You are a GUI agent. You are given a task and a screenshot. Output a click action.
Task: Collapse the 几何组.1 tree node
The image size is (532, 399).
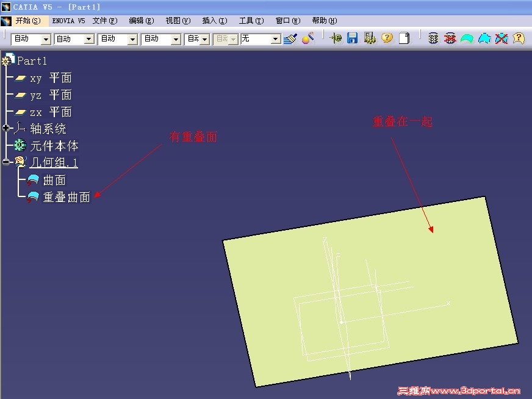coord(5,162)
